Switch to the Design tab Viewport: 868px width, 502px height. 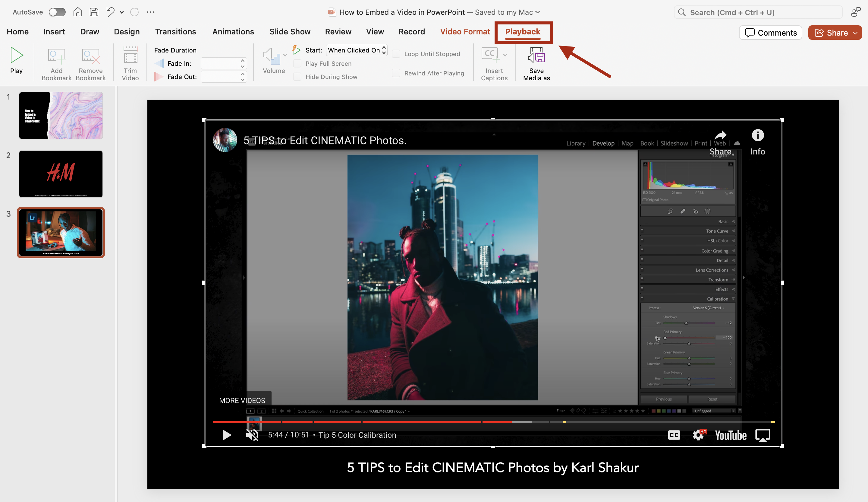tap(127, 32)
